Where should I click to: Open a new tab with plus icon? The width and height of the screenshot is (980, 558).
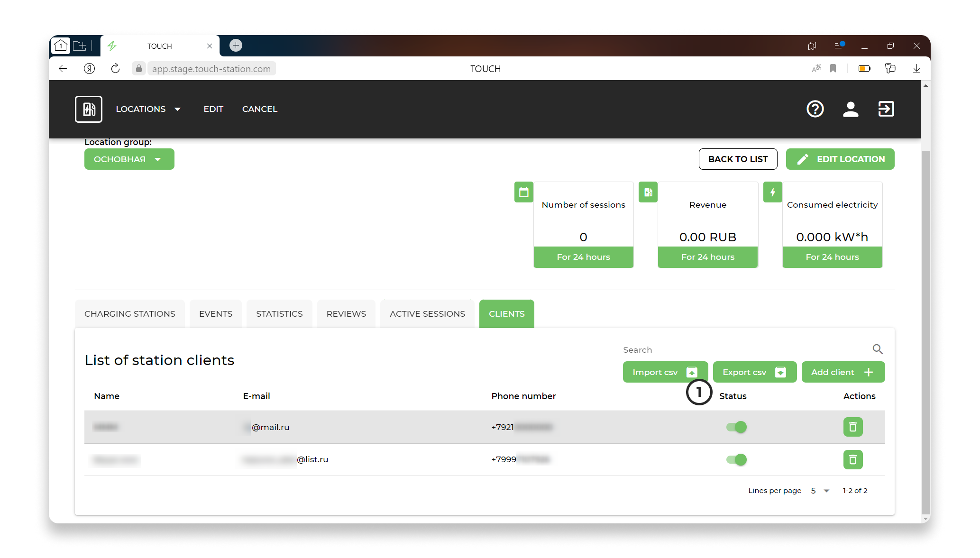[236, 46]
